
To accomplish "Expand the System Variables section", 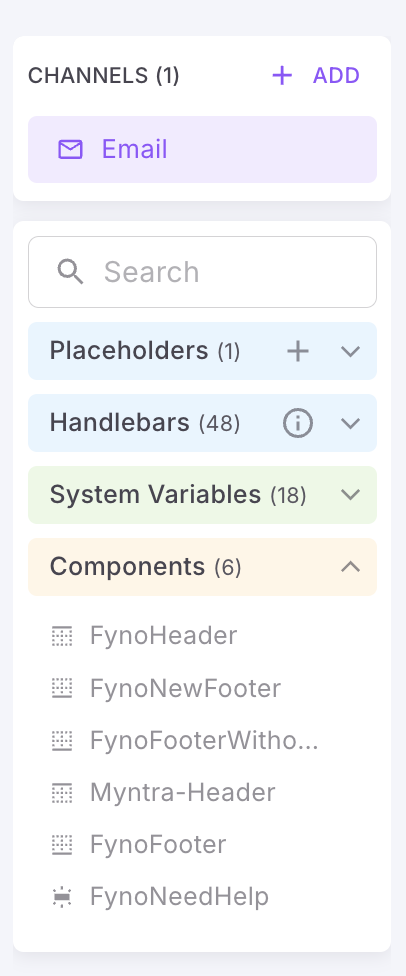I will (x=202, y=495).
